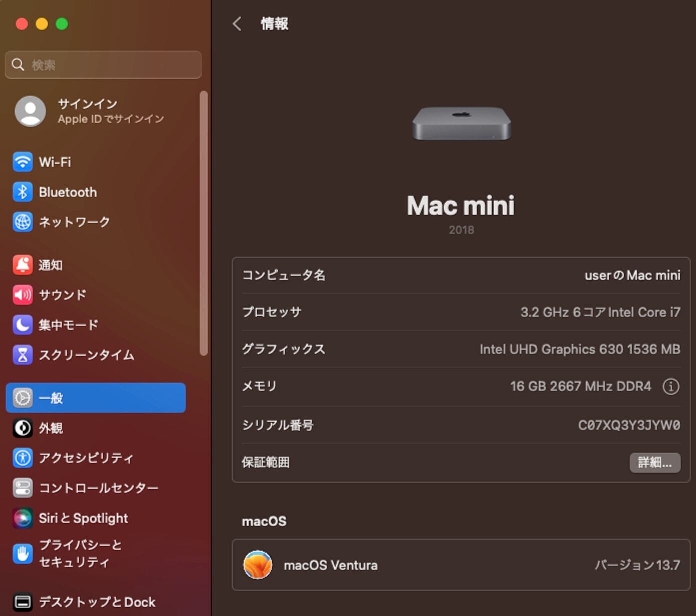Click the user avatar for Apple ID
Image resolution: width=696 pixels, height=616 pixels.
[30, 111]
